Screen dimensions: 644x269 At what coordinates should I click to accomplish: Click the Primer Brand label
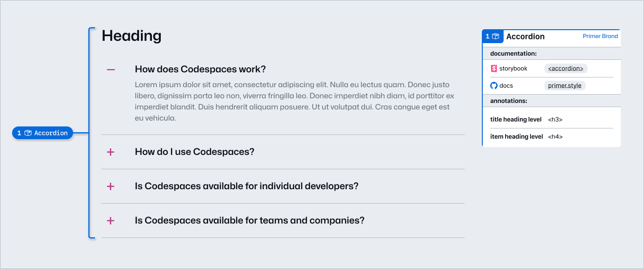pos(600,36)
